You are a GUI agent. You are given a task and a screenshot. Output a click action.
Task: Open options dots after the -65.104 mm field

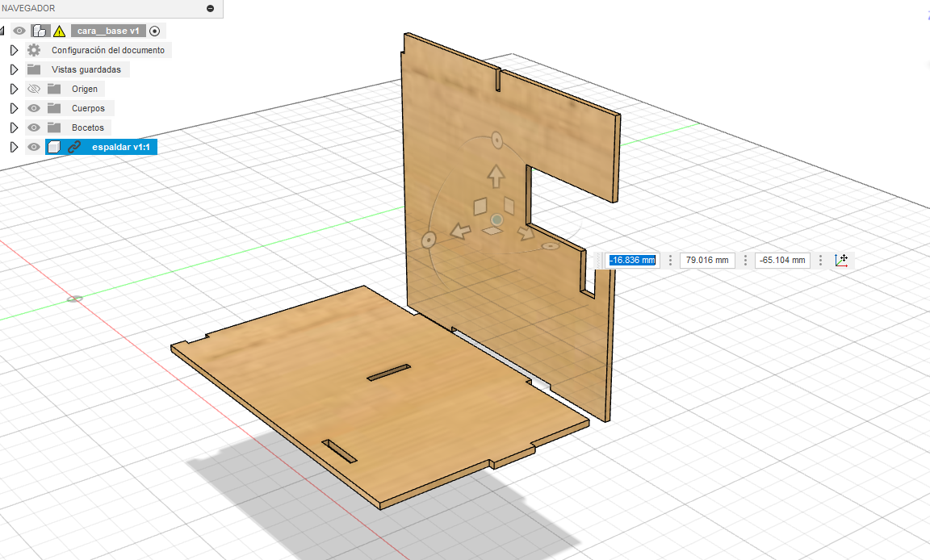click(x=820, y=260)
